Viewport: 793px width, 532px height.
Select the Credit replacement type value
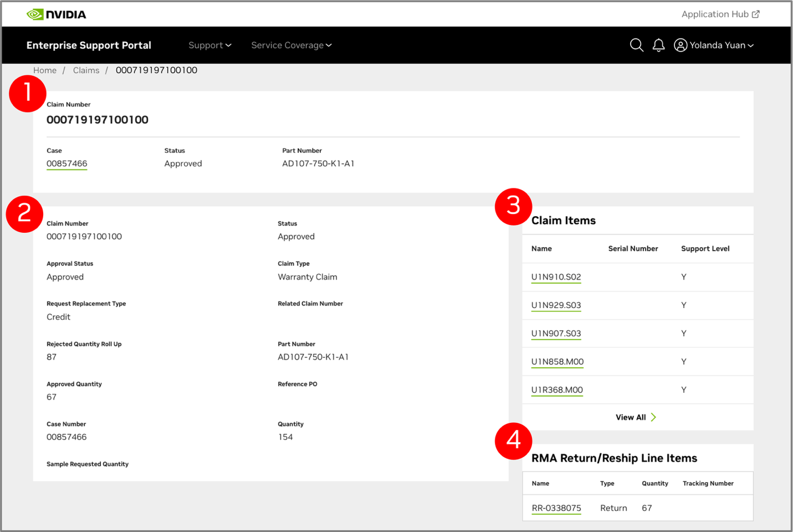pos(59,317)
